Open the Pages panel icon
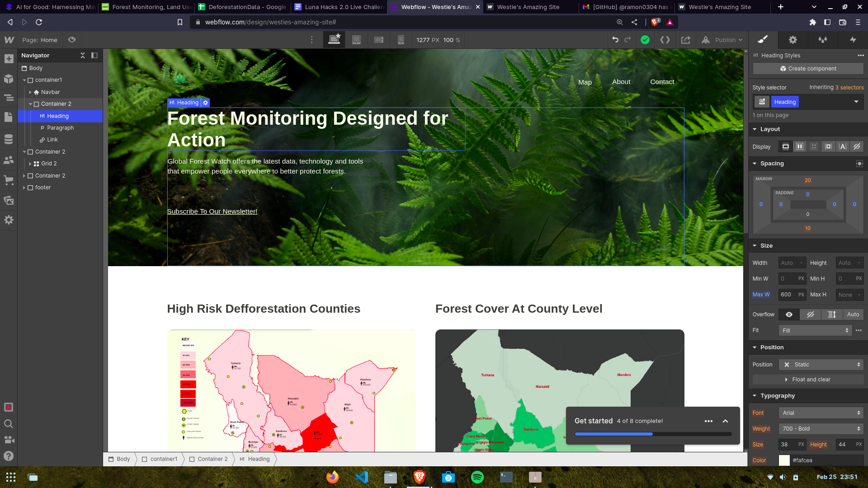 tap(9, 117)
